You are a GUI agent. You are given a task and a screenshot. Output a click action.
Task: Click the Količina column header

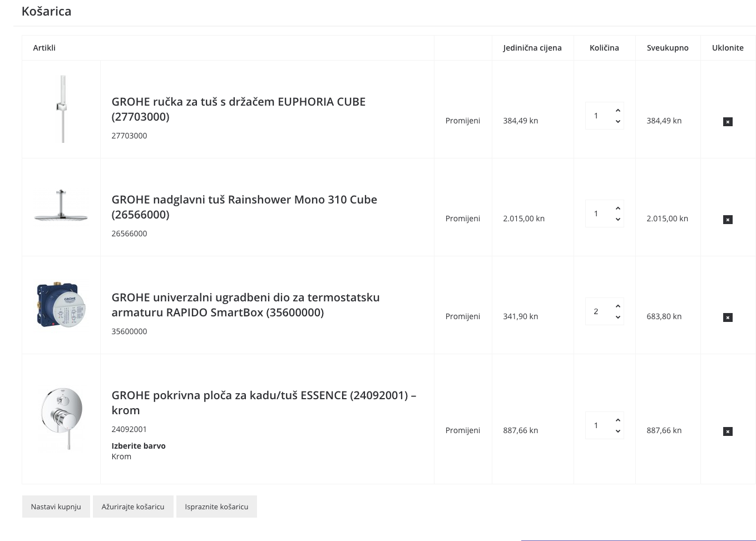pyautogui.click(x=604, y=48)
